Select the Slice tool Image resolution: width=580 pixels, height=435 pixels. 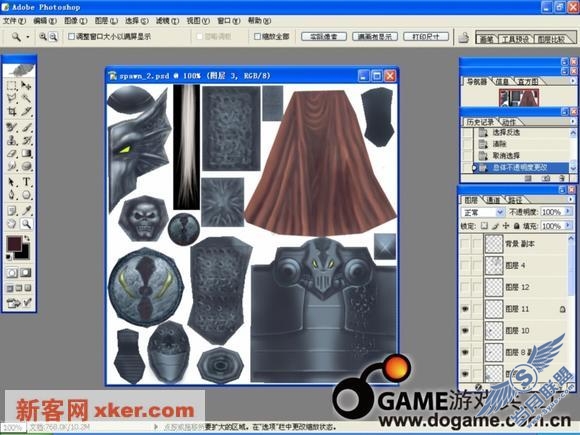26,111
